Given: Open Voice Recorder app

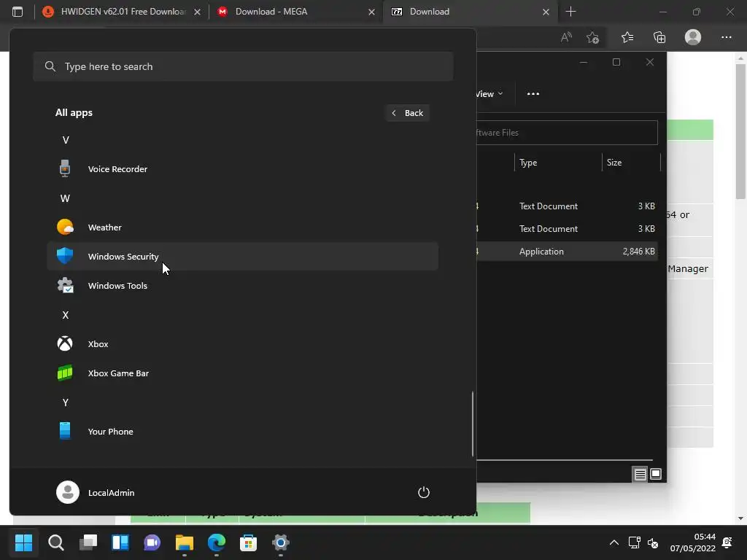Looking at the screenshot, I should (242, 169).
